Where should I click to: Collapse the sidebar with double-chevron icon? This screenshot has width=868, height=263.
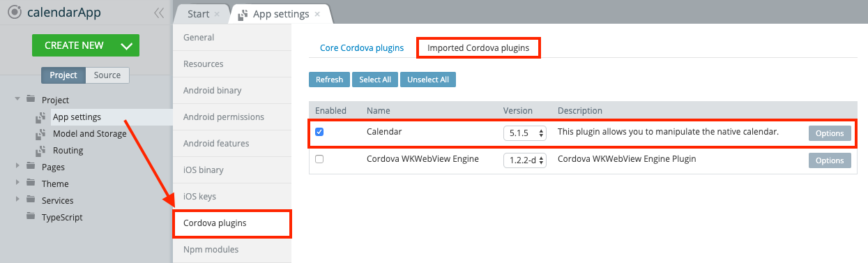(x=159, y=13)
